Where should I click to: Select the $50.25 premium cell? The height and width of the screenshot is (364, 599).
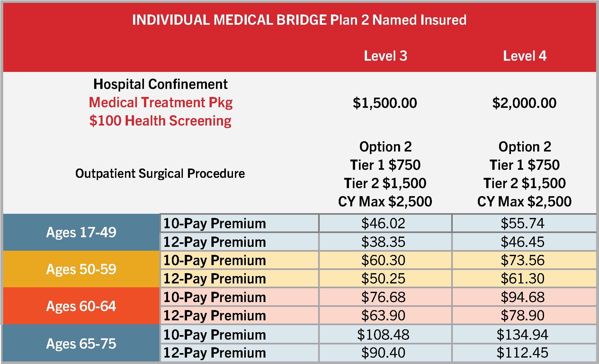tap(383, 278)
